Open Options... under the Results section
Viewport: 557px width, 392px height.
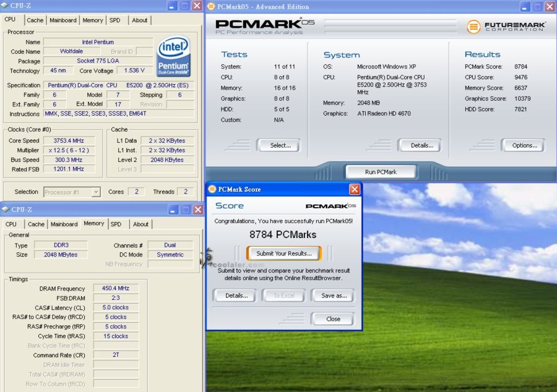tap(524, 145)
